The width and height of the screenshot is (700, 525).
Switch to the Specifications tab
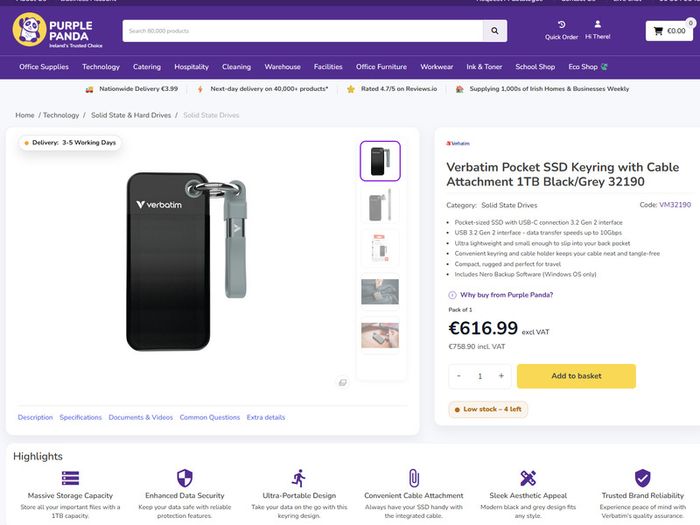point(80,417)
